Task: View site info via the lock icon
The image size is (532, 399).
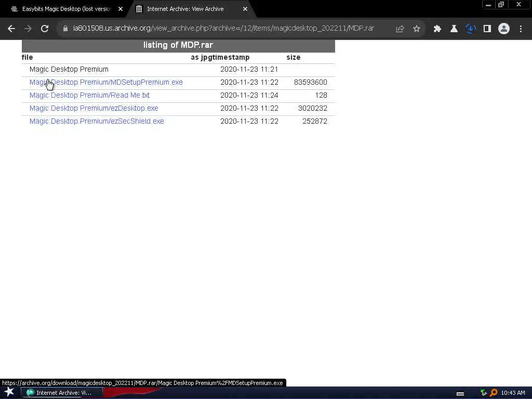Action: click(65, 29)
